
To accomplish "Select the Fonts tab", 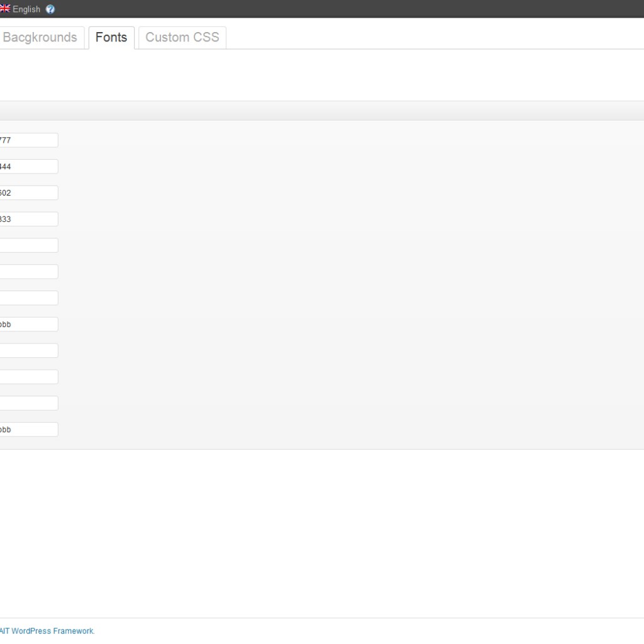I will (111, 38).
